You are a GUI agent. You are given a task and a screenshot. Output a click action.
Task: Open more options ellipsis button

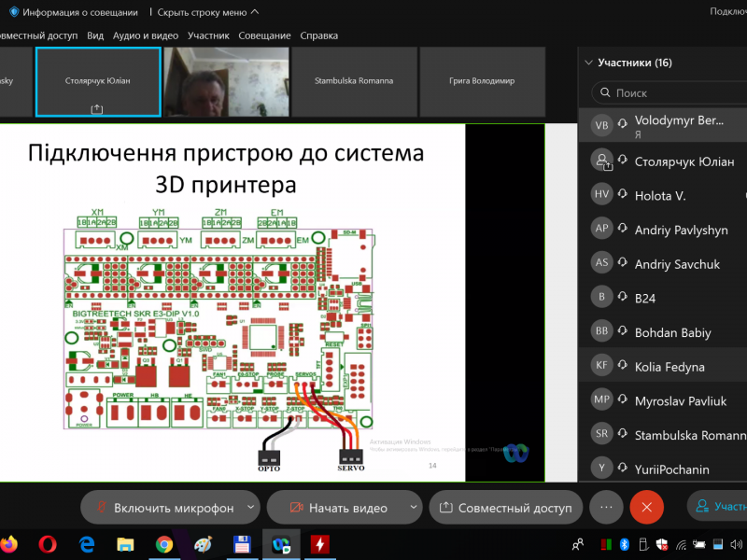coord(606,507)
